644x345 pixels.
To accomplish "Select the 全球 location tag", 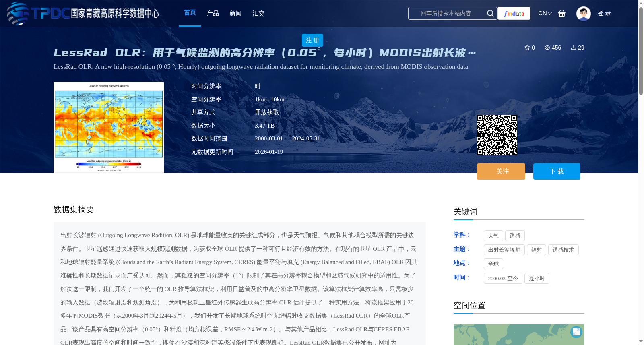I will [x=493, y=264].
